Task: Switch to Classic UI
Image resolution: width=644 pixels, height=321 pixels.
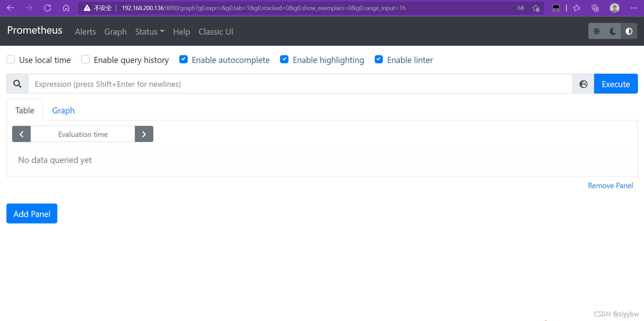Action: [216, 32]
